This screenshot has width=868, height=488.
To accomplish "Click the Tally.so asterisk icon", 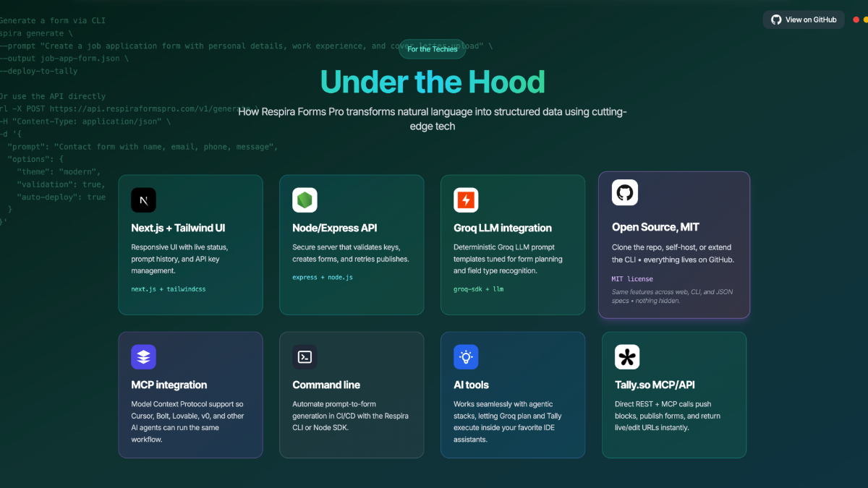I will [x=627, y=356].
